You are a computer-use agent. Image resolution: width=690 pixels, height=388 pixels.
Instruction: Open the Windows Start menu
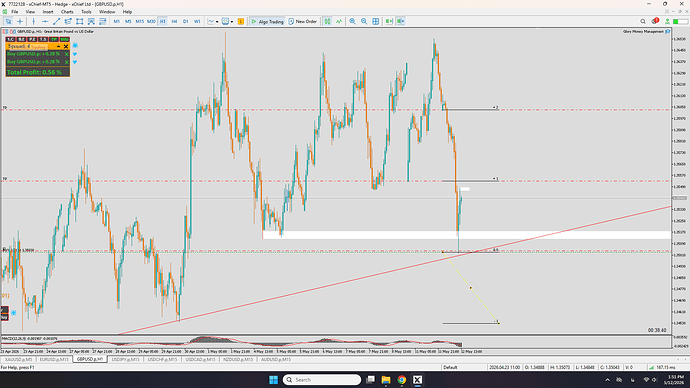tap(273, 380)
